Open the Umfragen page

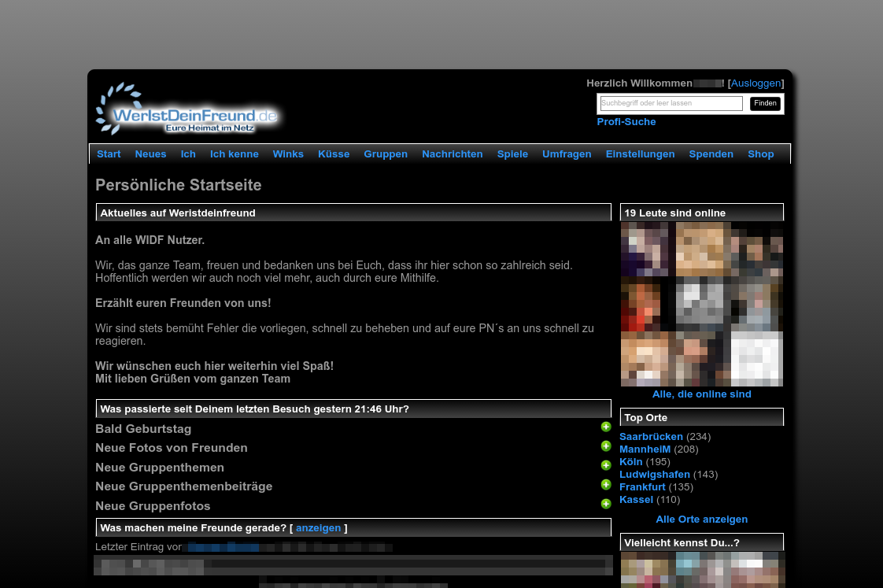567,154
